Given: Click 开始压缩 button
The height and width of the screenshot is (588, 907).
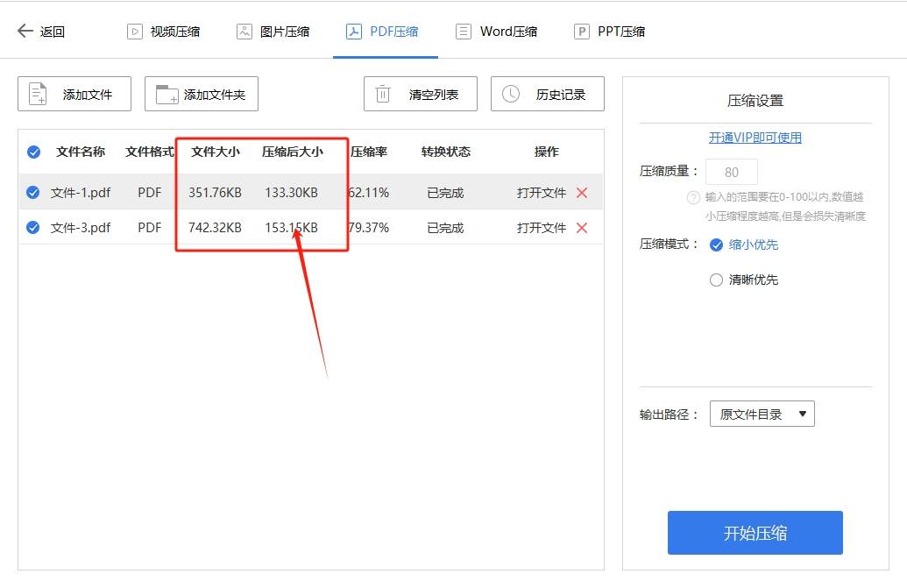Looking at the screenshot, I should (x=755, y=533).
